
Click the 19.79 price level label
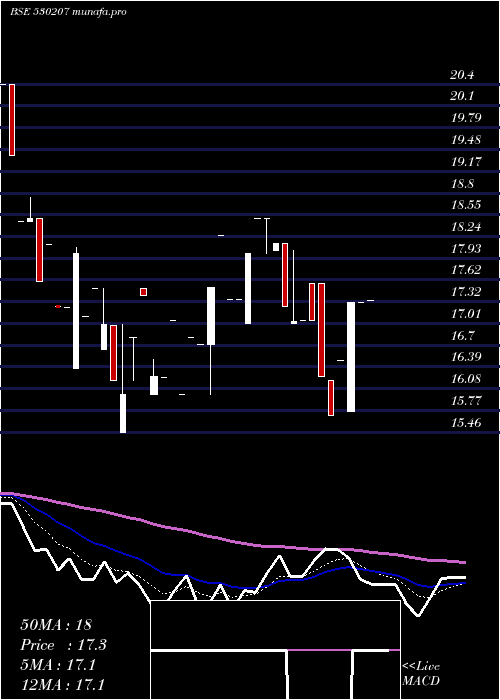[x=466, y=118]
